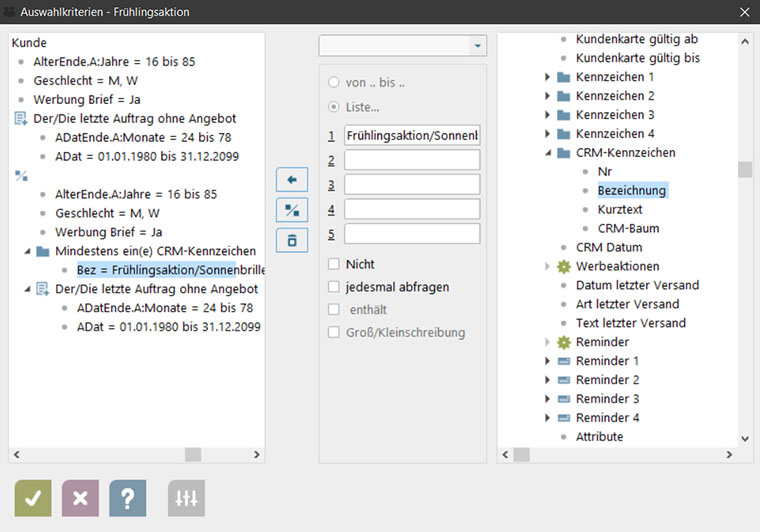Click the trash delete criterion button
760x532 pixels.
pyautogui.click(x=291, y=240)
